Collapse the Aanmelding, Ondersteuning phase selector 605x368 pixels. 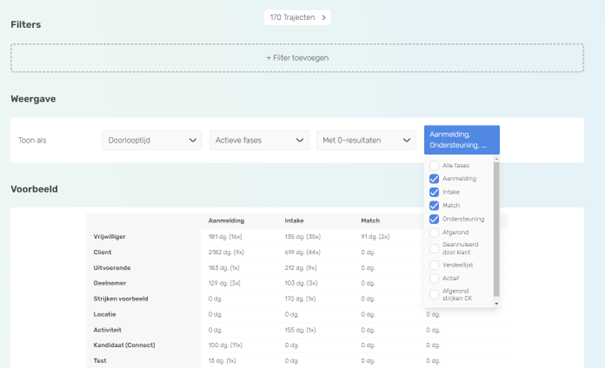pos(461,140)
